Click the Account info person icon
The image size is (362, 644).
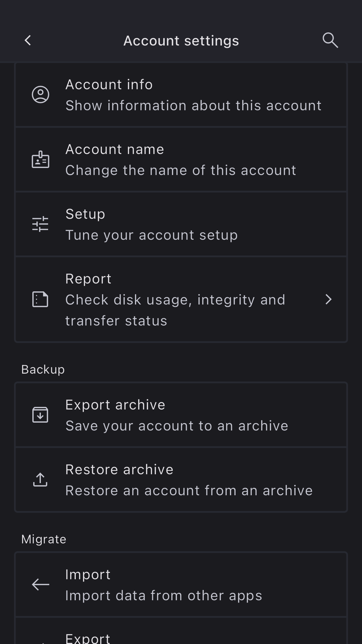[x=41, y=94]
